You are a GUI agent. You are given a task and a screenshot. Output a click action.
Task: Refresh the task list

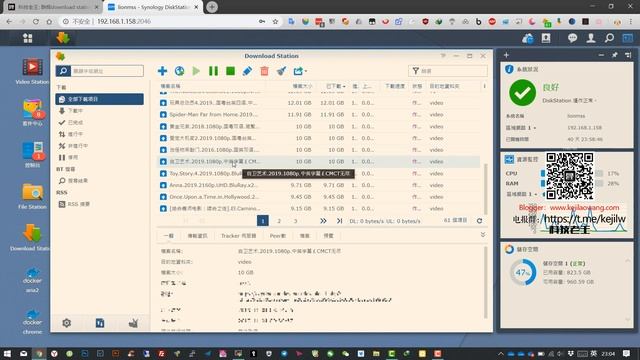pyautogui.click(x=480, y=221)
